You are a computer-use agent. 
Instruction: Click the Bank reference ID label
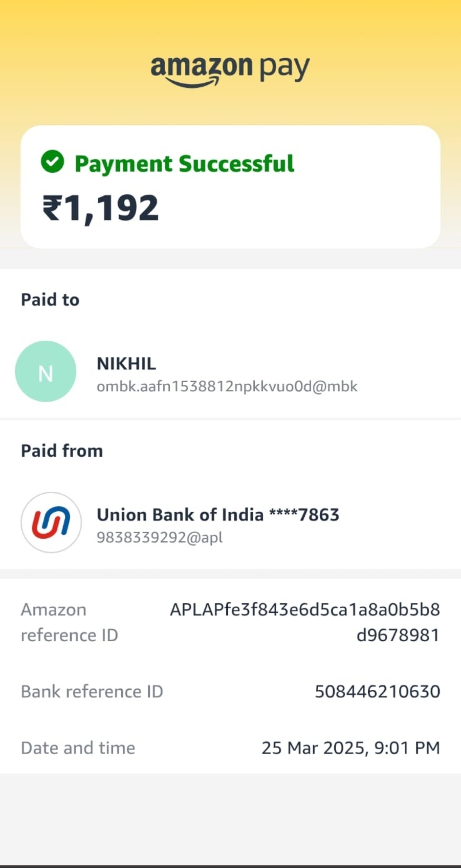pyautogui.click(x=92, y=692)
